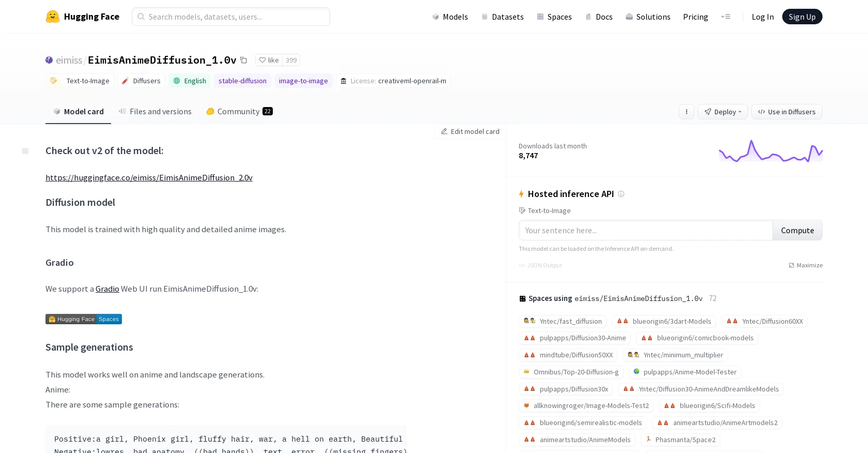
Task: Click the English language tag
Action: click(190, 81)
